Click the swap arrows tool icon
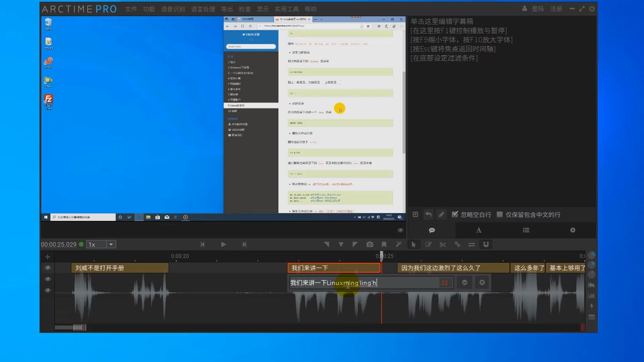Image resolution: width=644 pixels, height=362 pixels. [472, 244]
